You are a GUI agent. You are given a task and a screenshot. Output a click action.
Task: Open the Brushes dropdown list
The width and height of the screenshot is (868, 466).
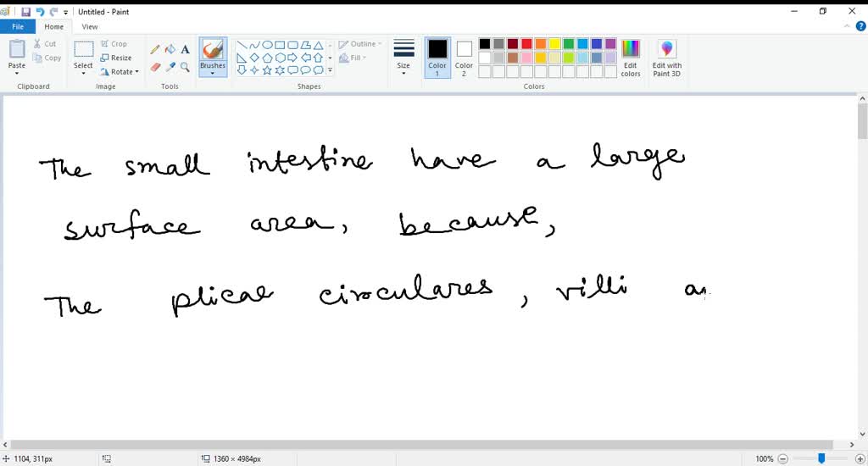point(213,72)
